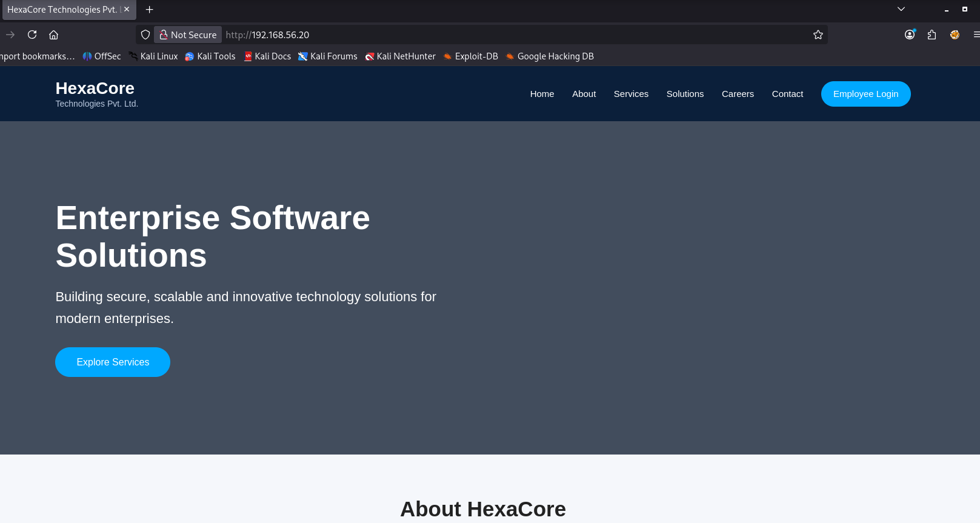Open the Firefox account profile icon

910,35
